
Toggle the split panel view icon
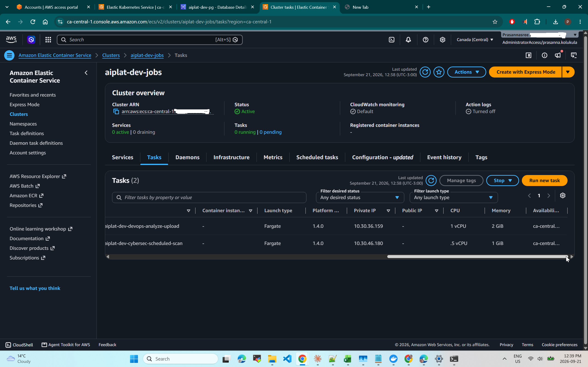click(x=528, y=55)
